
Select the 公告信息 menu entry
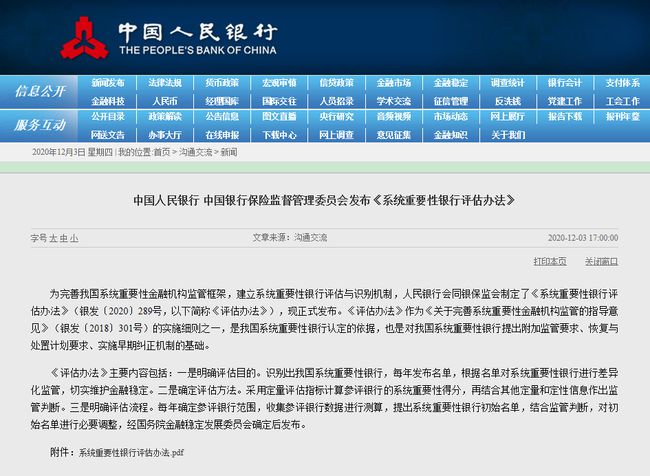coord(222,117)
